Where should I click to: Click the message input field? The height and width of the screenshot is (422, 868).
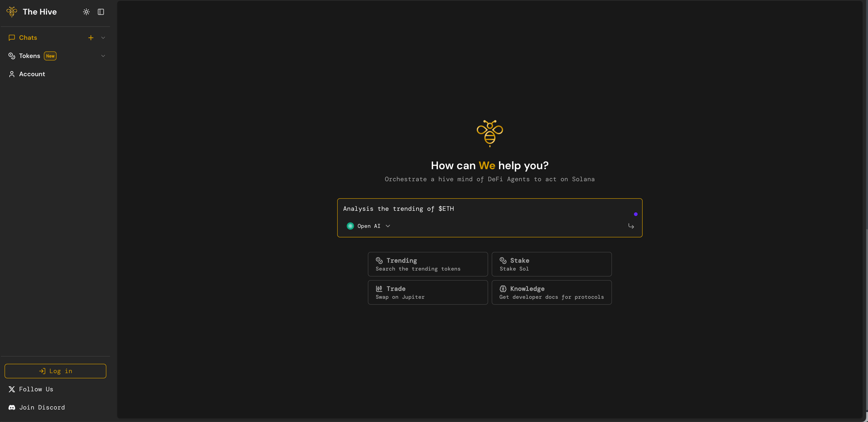click(x=490, y=209)
